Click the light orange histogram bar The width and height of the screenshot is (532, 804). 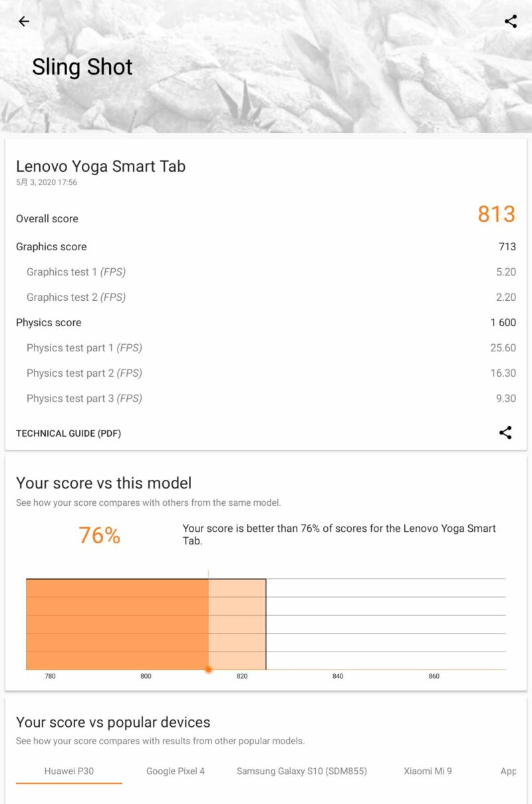(237, 624)
